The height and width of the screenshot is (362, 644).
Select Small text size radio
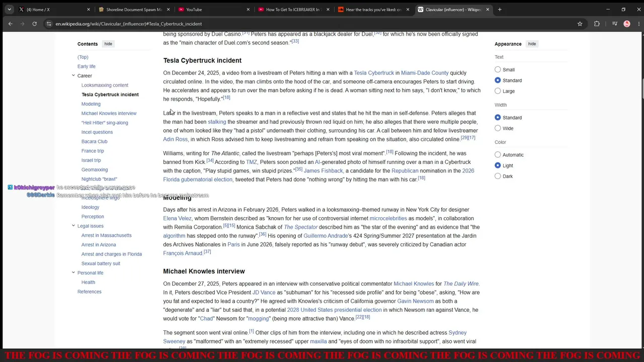click(498, 70)
